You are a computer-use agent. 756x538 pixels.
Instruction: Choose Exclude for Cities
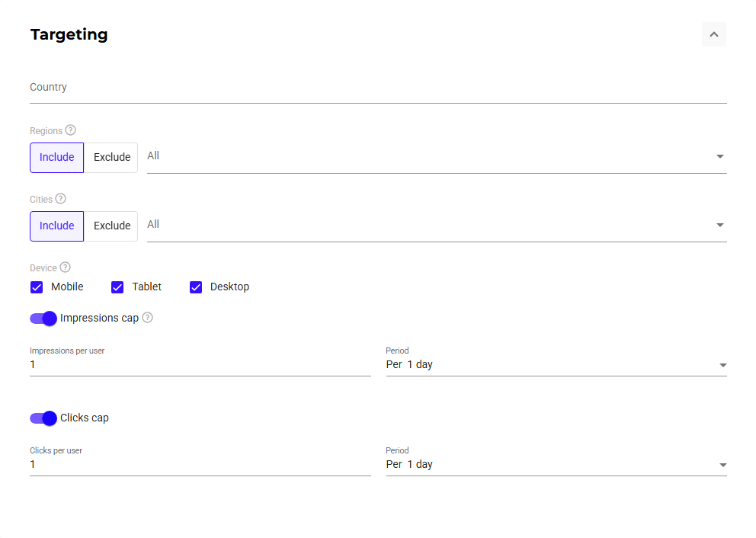click(111, 226)
